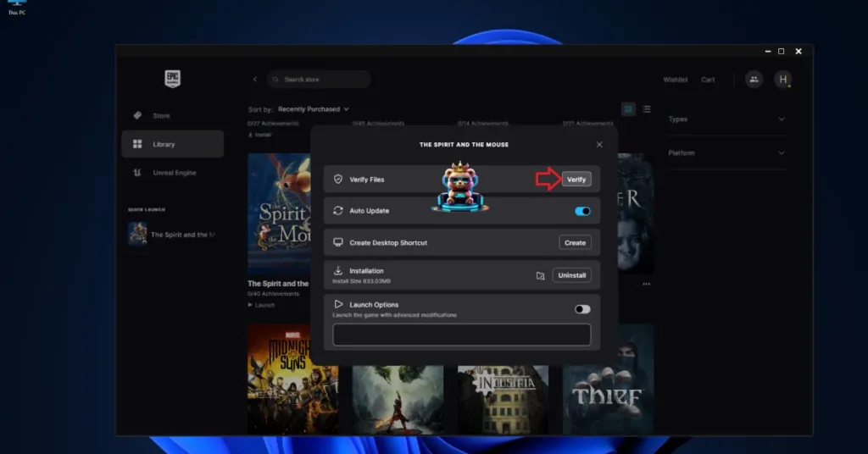Select Library in the sidebar
868x454 pixels.
click(x=172, y=144)
